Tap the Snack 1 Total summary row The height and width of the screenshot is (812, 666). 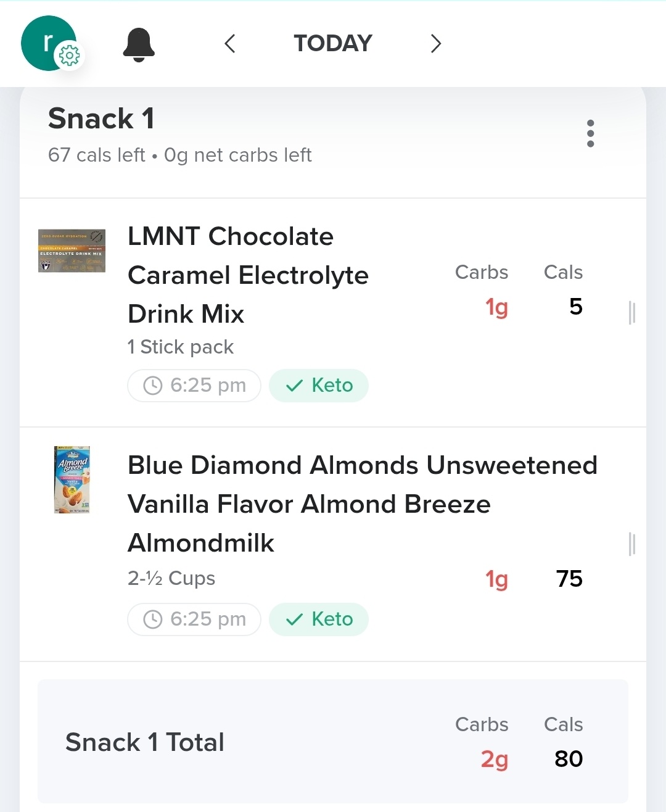pos(333,742)
